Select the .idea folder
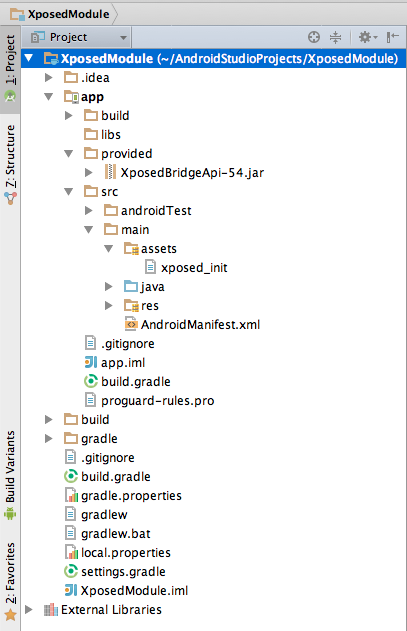The image size is (407, 631). point(95,77)
